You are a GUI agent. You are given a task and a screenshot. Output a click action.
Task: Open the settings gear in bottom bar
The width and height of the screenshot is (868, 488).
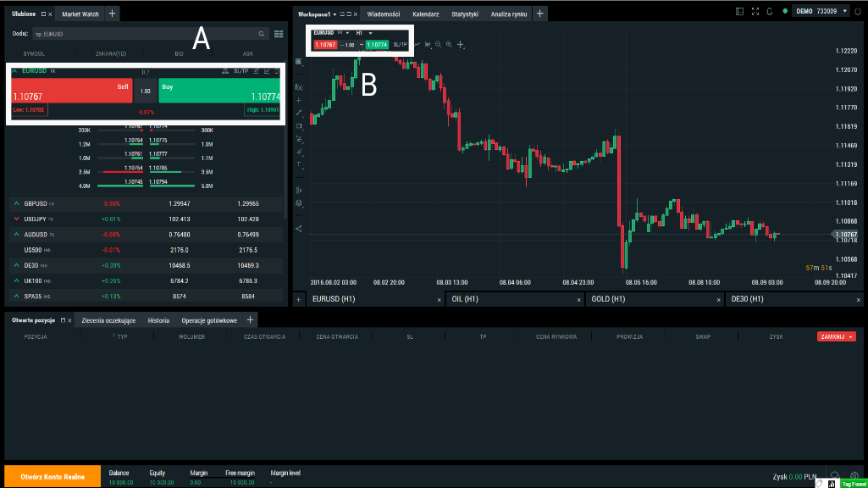[854, 475]
